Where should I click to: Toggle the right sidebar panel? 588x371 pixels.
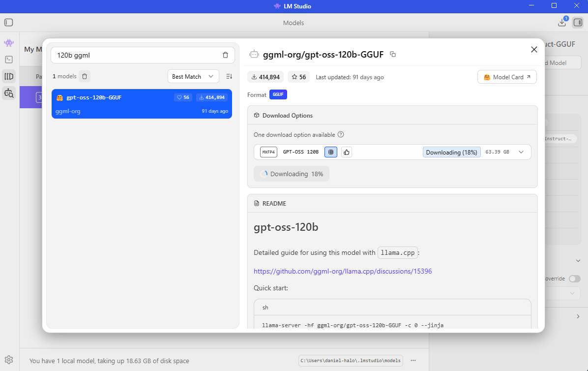578,23
